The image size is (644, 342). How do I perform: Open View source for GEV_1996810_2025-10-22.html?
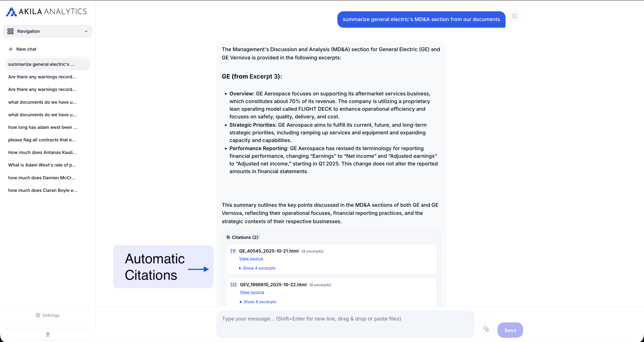252,292
